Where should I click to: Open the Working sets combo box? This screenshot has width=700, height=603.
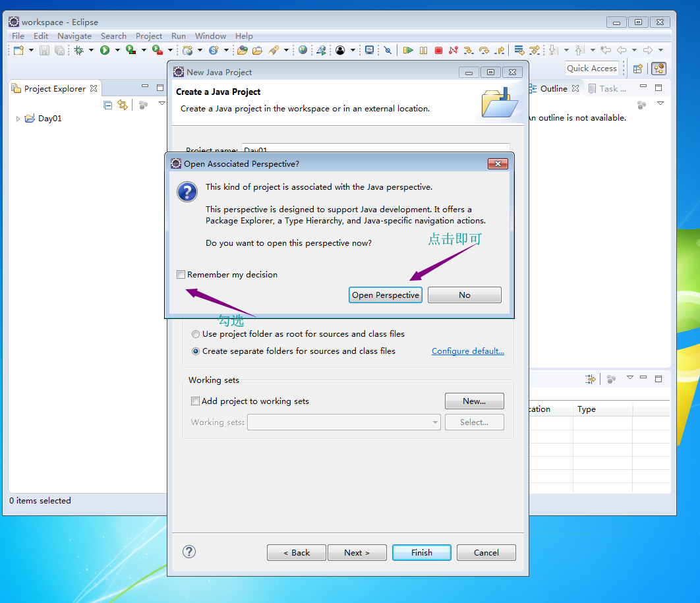pos(344,422)
